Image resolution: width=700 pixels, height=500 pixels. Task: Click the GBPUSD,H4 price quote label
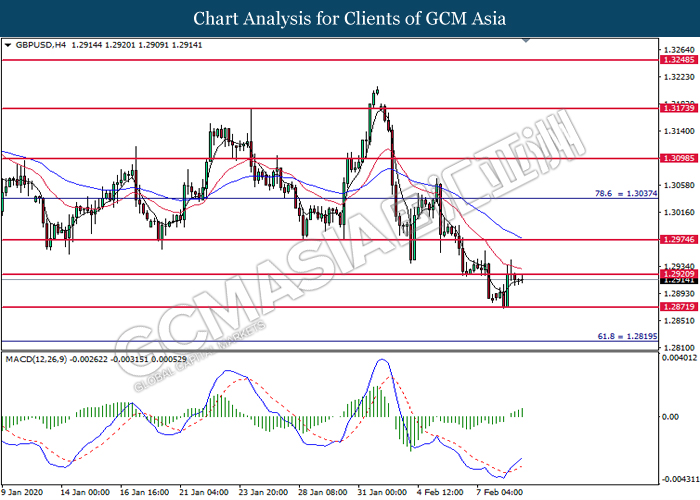108,45
